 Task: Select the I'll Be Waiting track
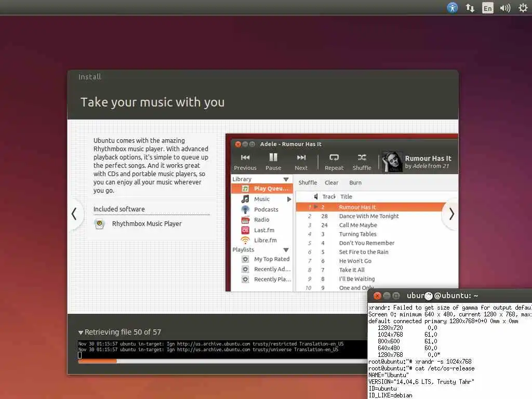[x=377, y=279]
